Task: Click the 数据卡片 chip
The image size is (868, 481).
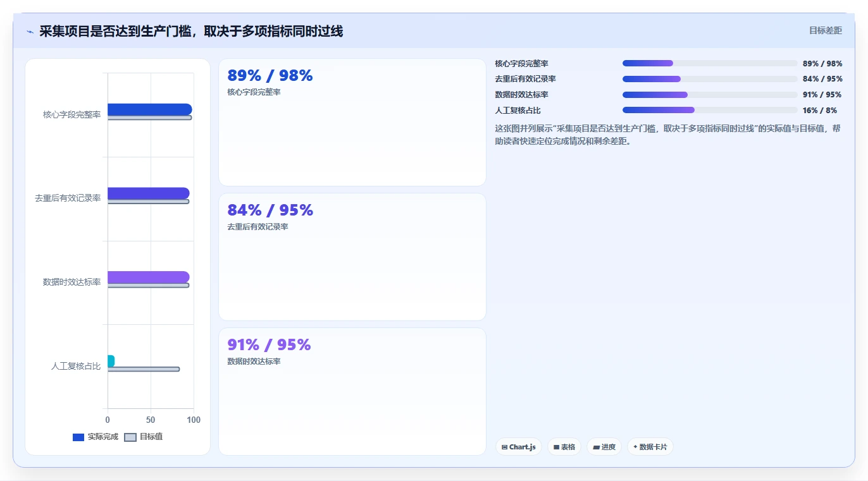Action: (x=650, y=447)
